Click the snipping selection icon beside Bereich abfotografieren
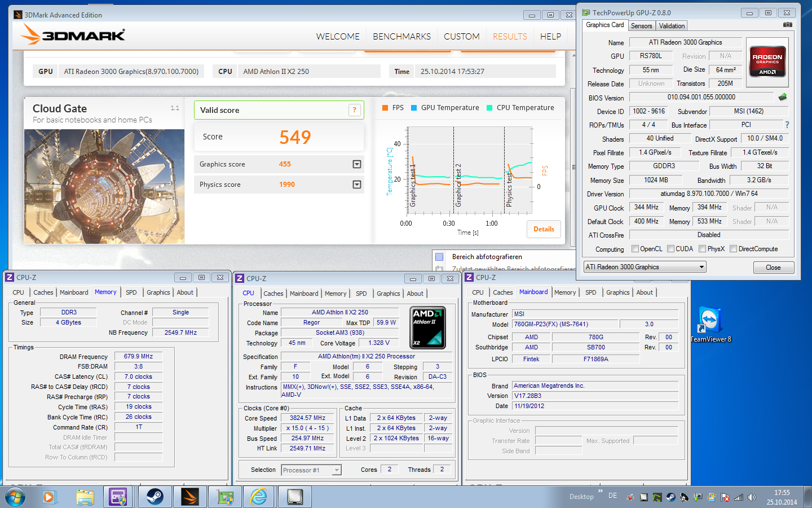The image size is (812, 508). click(x=439, y=257)
